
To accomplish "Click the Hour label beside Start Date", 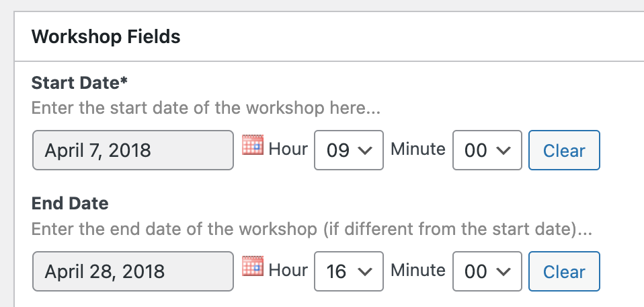I will coord(288,149).
